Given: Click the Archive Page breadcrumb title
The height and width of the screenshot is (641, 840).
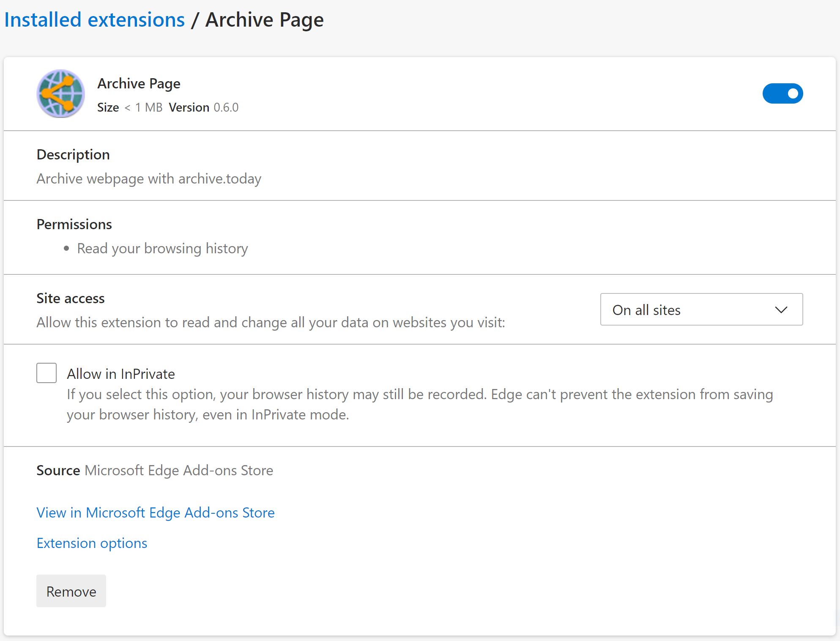Looking at the screenshot, I should click(x=265, y=20).
